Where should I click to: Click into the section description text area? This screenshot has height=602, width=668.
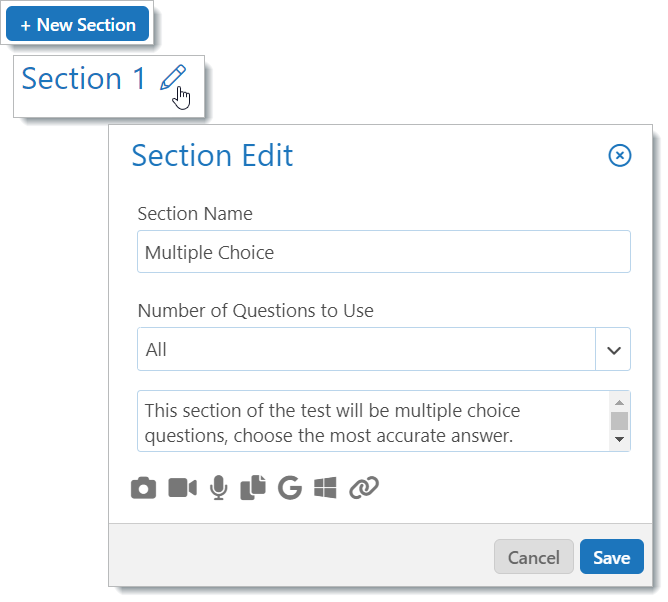point(374,421)
